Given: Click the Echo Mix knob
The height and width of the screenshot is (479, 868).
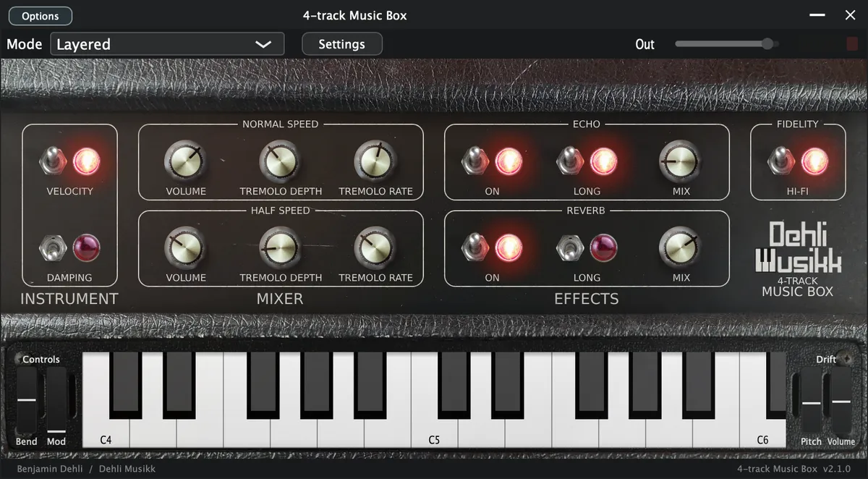Looking at the screenshot, I should (x=681, y=161).
